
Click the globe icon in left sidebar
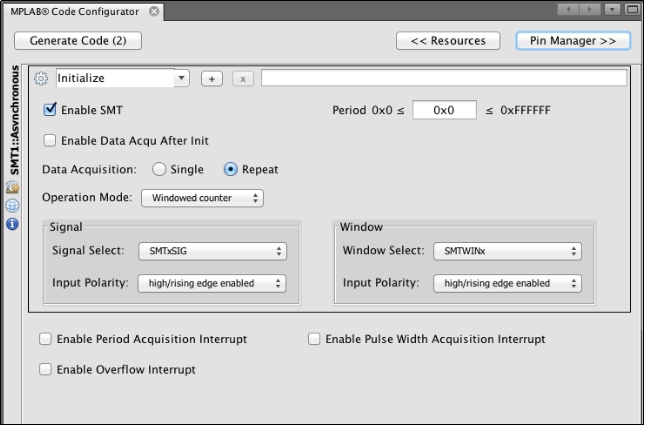point(12,206)
